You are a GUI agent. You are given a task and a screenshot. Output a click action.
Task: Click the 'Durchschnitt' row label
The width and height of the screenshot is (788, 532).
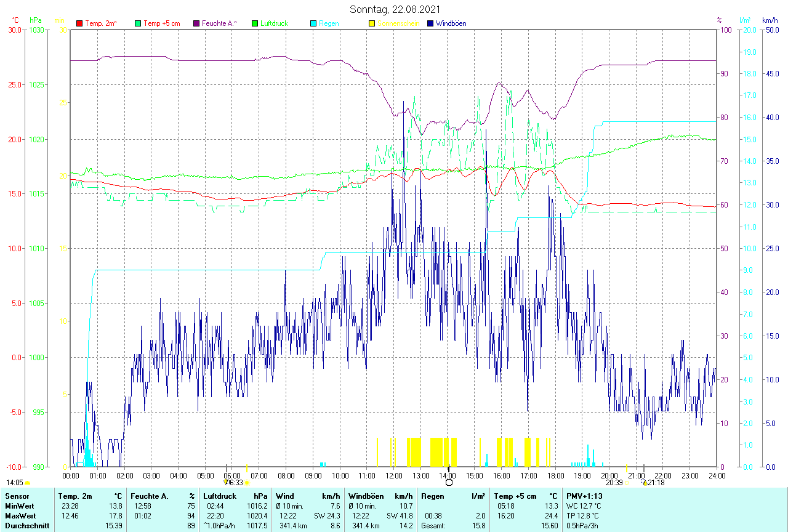pos(26,526)
